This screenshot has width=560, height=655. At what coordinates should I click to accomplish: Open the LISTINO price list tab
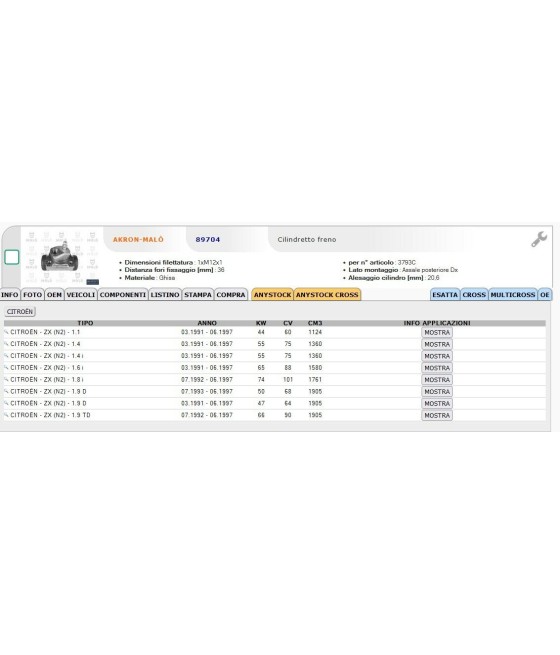[165, 294]
